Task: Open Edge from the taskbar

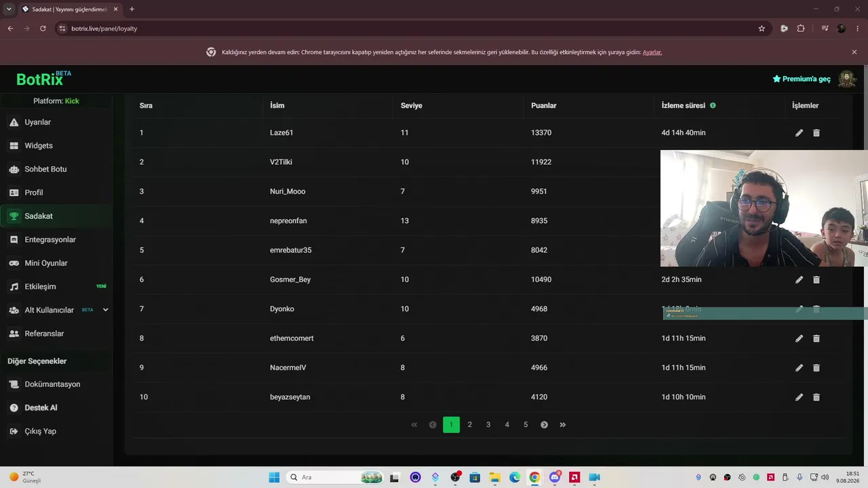Action: pos(515,477)
